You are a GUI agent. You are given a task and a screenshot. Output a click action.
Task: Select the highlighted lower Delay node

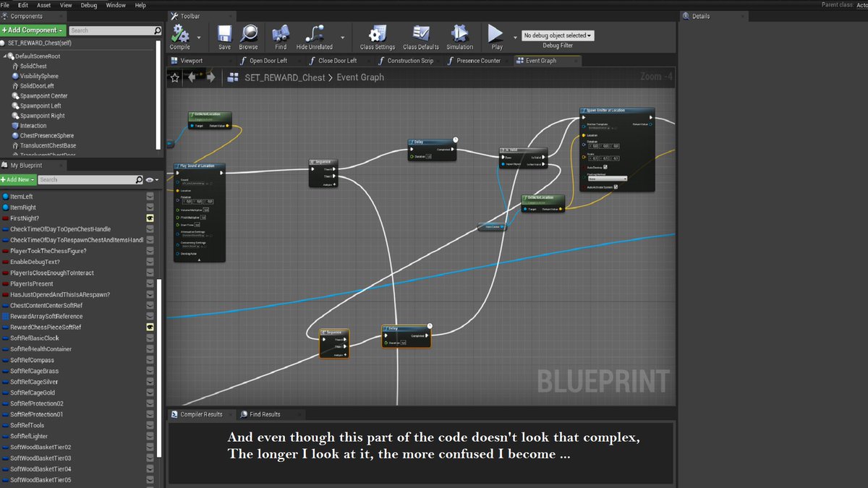[407, 337]
